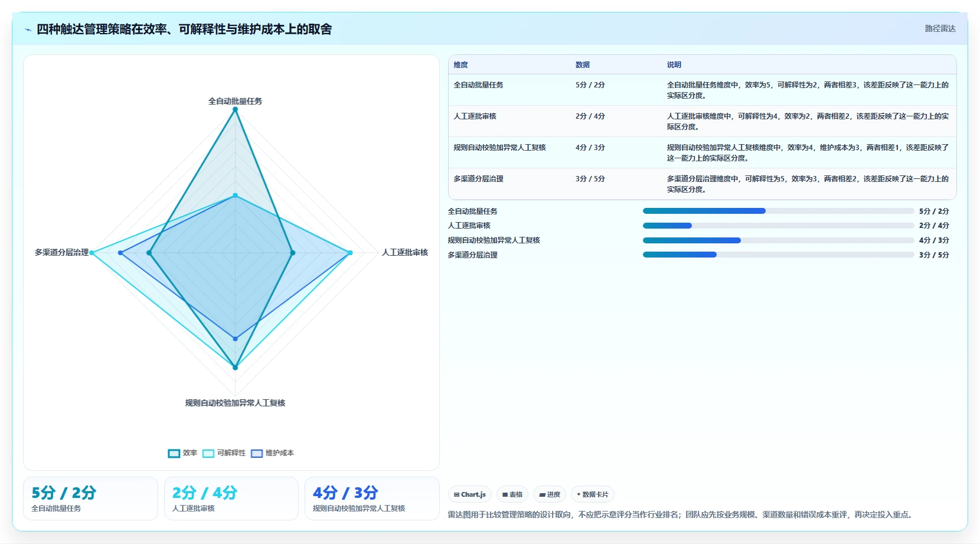Click radar axis label 规则自动校验加异常人工复核
Screen dimensions: 980x544
[x=235, y=403]
